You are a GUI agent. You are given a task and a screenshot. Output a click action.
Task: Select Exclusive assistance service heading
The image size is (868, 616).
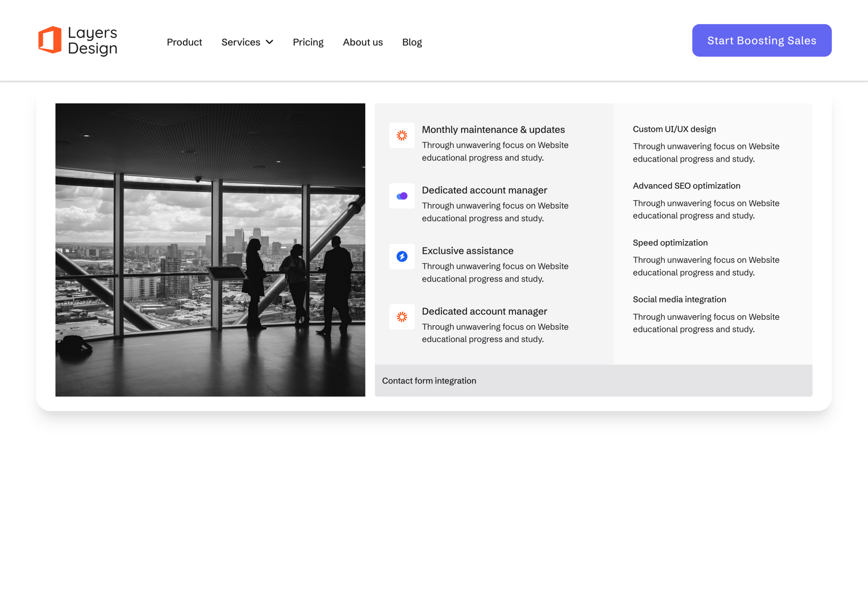click(467, 251)
